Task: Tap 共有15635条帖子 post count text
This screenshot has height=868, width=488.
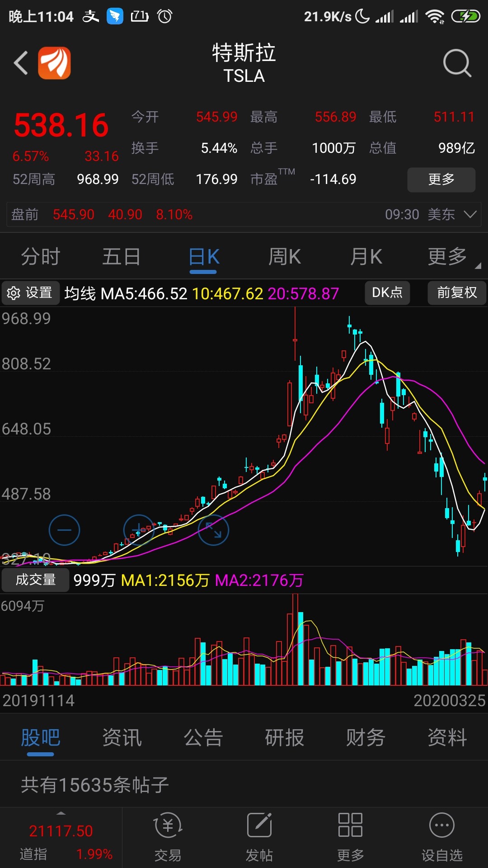Action: pyautogui.click(x=95, y=785)
